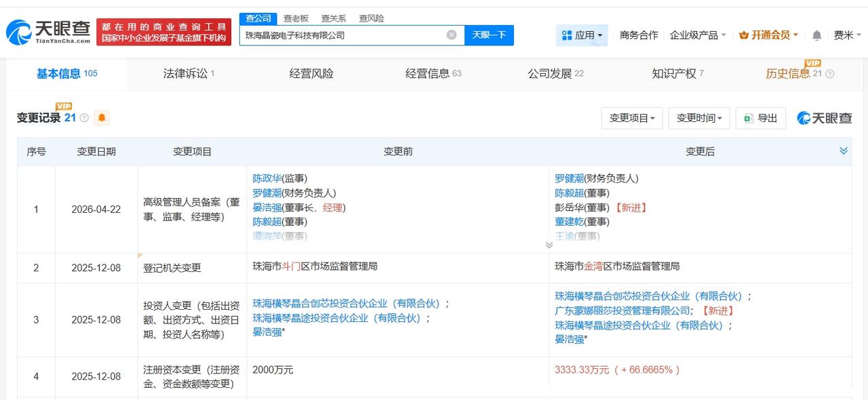The width and height of the screenshot is (868, 400).
Task: Click the 投资人变更 change item cell
Action: point(192,320)
